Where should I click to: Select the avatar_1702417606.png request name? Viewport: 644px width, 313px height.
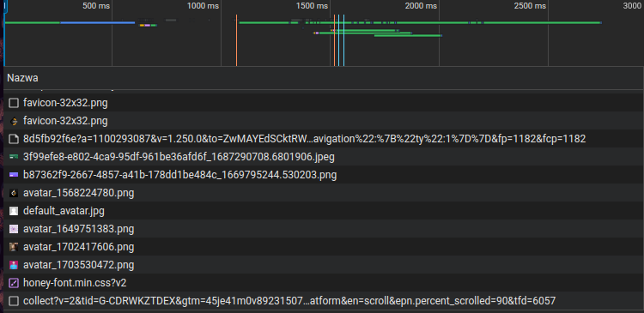78,247
